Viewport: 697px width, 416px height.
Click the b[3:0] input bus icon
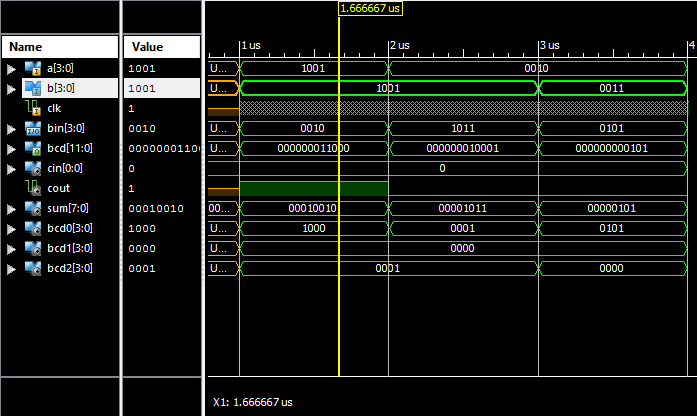coord(33,88)
